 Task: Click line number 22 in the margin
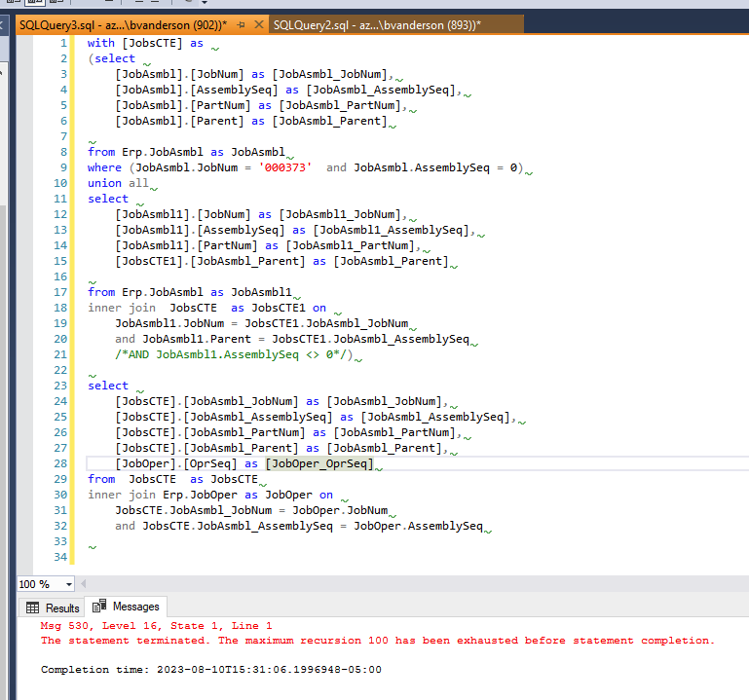60,370
